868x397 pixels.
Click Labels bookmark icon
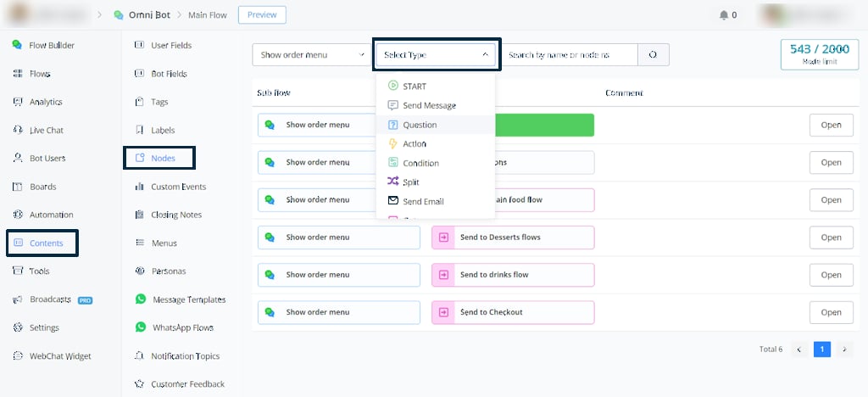click(140, 130)
